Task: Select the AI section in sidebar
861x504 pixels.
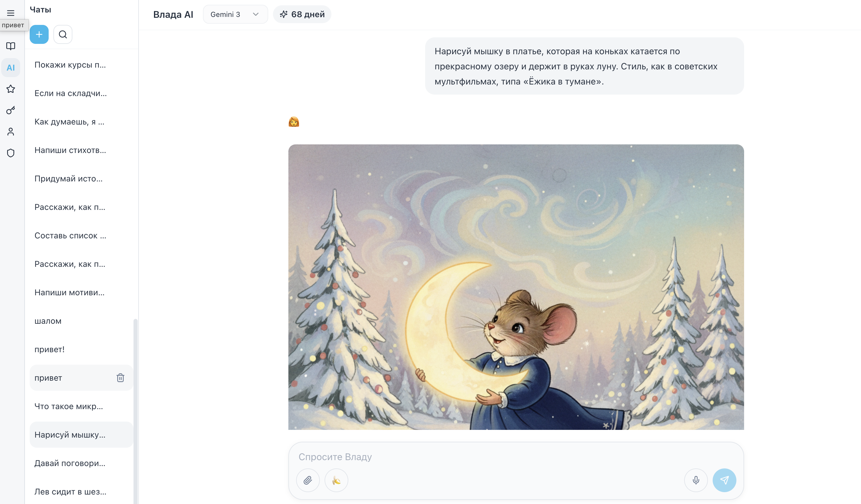Action: click(x=11, y=68)
